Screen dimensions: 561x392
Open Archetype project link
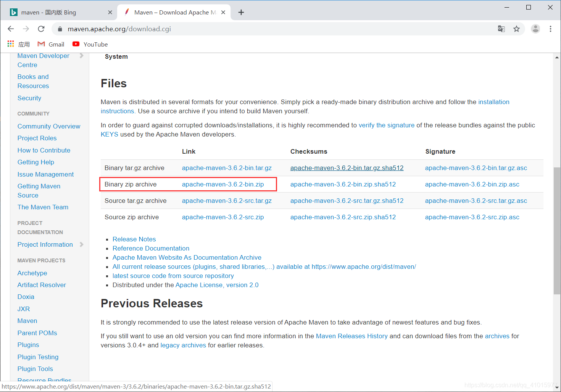(x=32, y=273)
